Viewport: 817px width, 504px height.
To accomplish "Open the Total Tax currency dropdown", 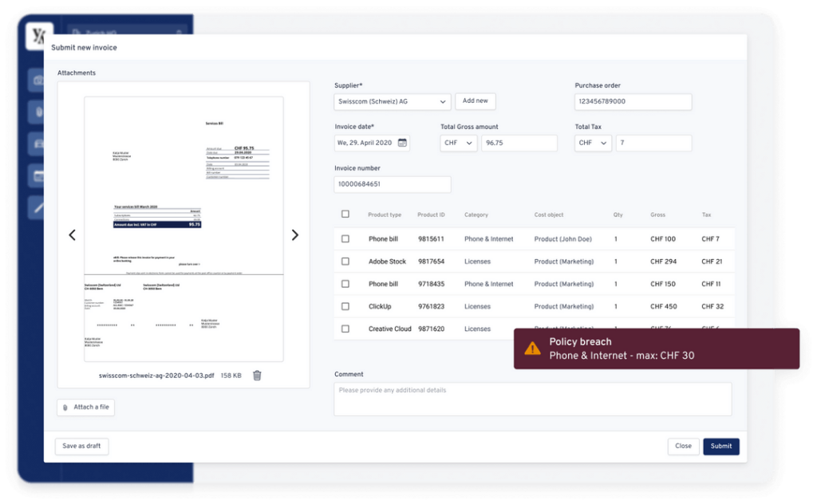I will click(593, 143).
